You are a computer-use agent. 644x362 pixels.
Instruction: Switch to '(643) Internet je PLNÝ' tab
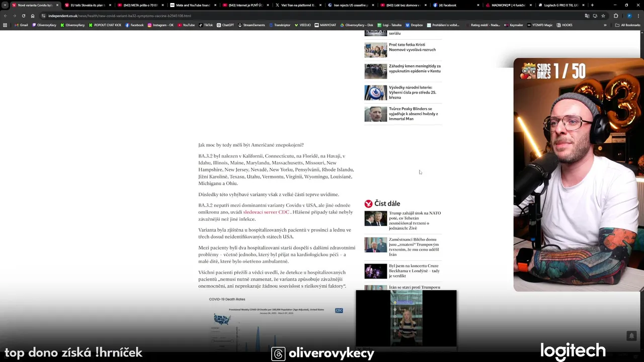tap(246, 5)
